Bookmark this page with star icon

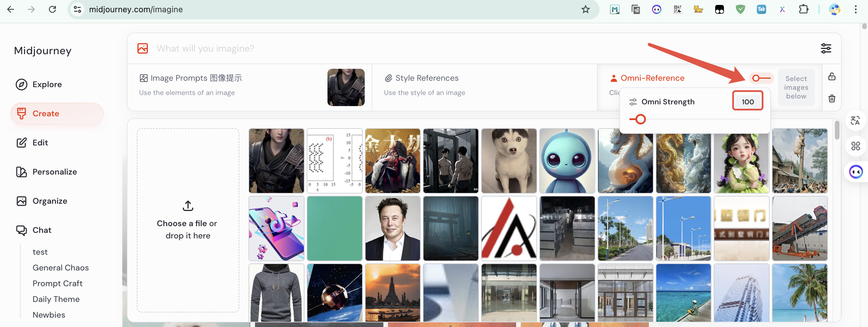[x=585, y=9]
